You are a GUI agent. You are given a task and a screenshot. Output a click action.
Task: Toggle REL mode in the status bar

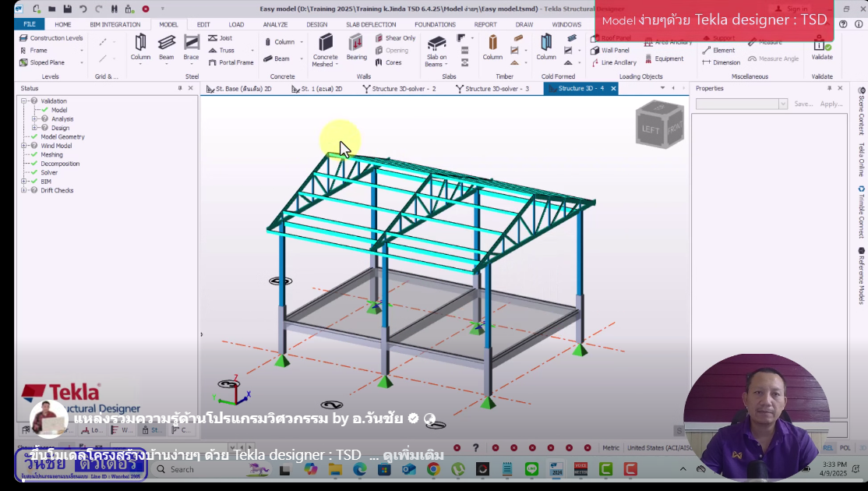tap(827, 448)
